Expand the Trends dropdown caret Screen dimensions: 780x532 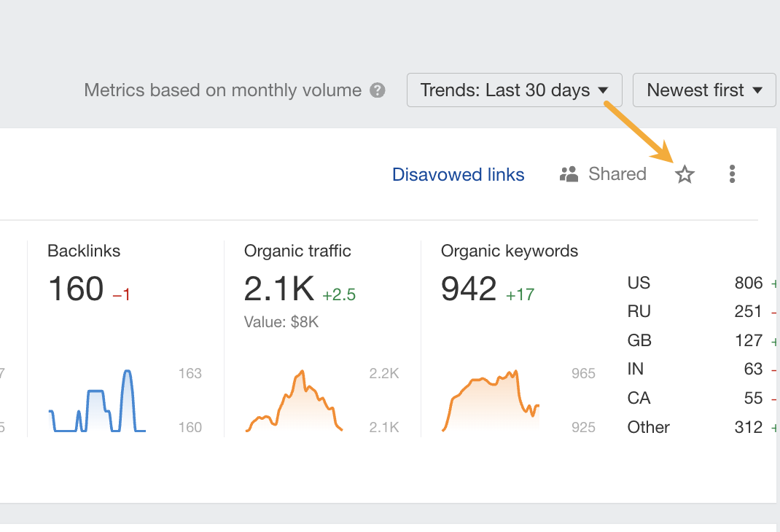coord(604,90)
